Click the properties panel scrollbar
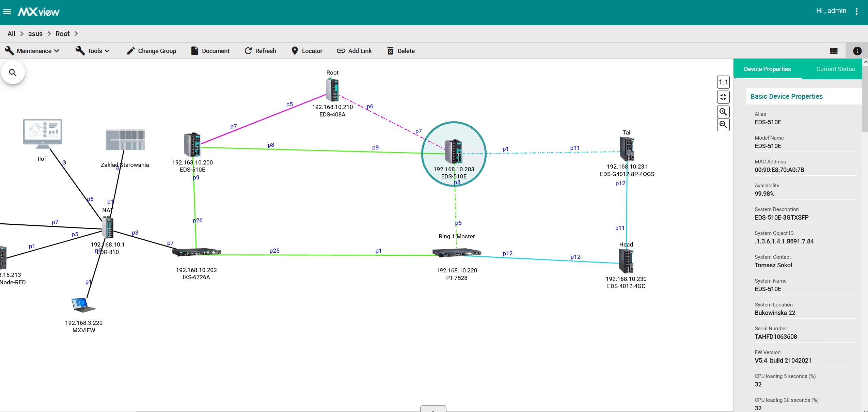The width and height of the screenshot is (868, 412). coord(865,99)
